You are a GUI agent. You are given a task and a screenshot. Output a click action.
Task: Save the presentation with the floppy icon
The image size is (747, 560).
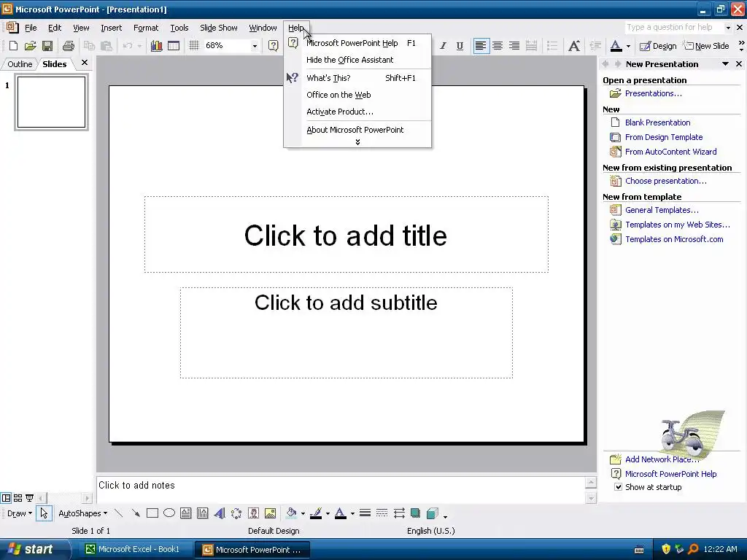(47, 46)
